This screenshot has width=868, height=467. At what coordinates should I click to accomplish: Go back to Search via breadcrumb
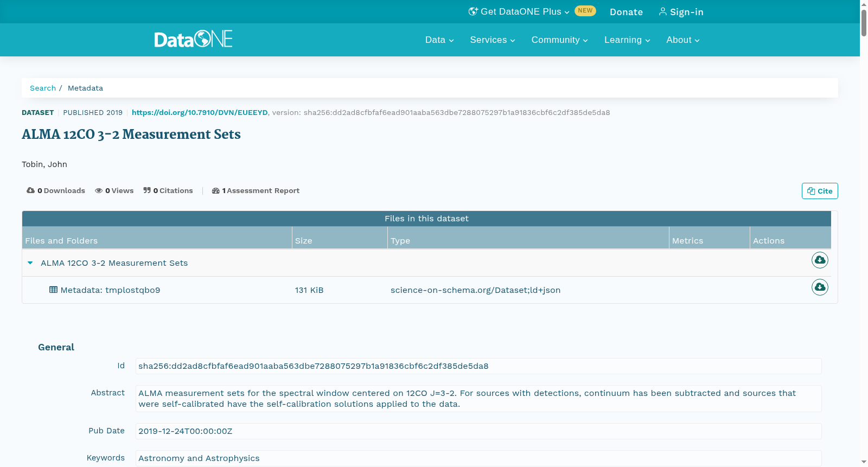43,88
